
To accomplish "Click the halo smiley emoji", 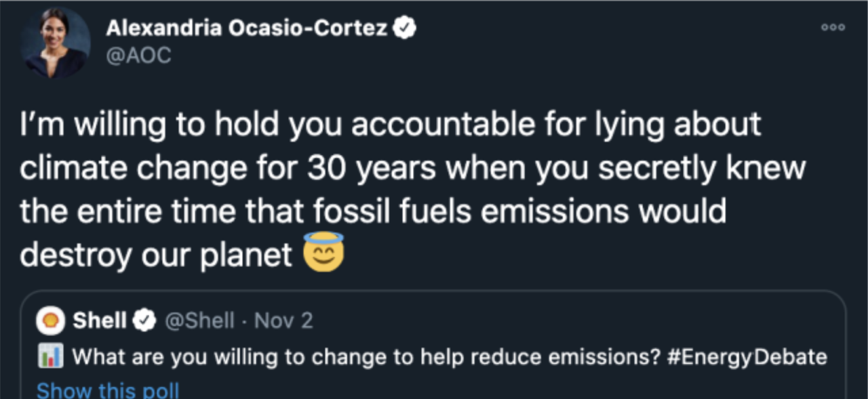I will (x=323, y=252).
